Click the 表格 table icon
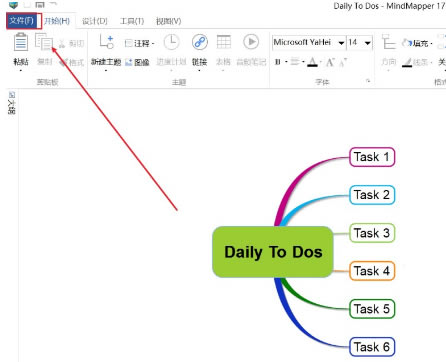 (224, 42)
